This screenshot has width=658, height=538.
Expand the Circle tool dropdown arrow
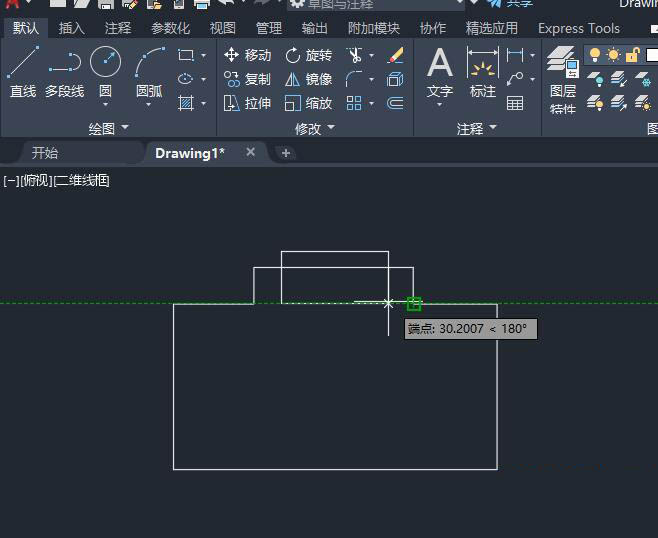coord(105,104)
